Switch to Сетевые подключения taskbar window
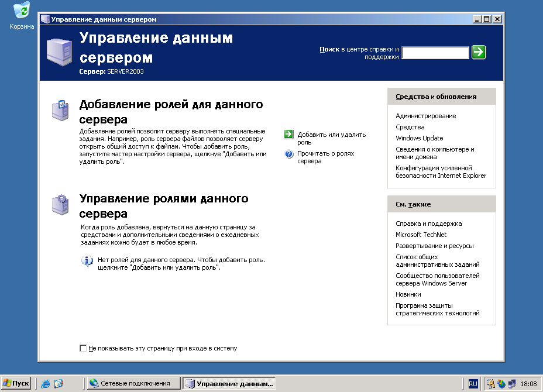The width and height of the screenshot is (543, 392). point(134,383)
